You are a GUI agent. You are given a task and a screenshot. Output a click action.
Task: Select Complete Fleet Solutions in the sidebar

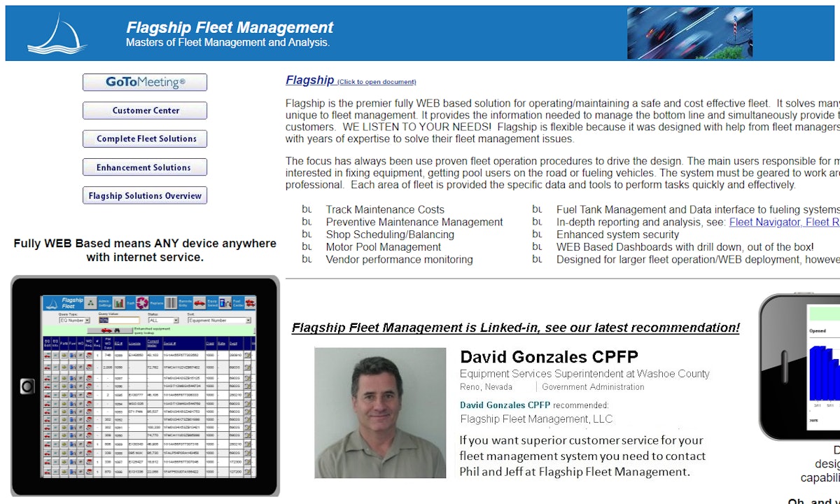pos(145,139)
